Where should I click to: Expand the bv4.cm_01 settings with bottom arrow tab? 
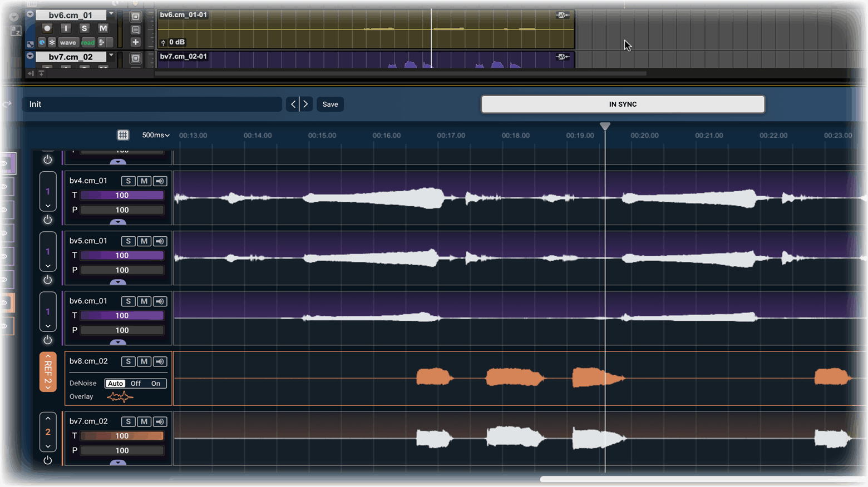(118, 222)
